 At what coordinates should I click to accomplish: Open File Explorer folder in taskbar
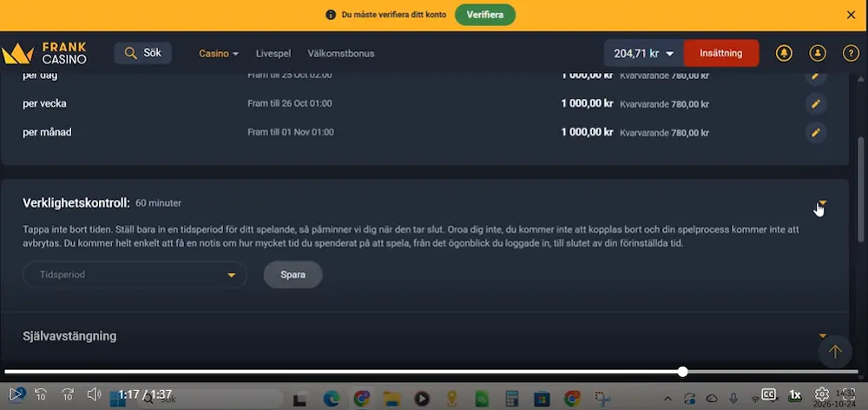392,399
